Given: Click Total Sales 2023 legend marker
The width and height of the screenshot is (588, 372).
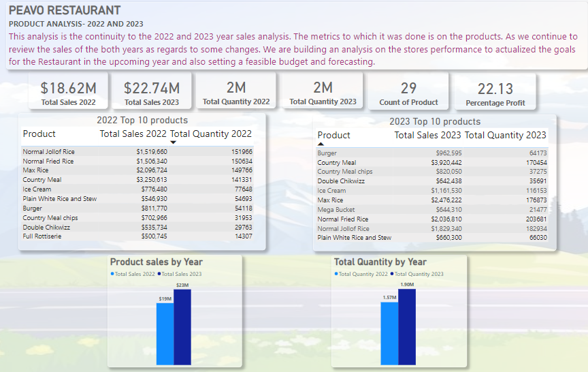Looking at the screenshot, I should tap(159, 274).
